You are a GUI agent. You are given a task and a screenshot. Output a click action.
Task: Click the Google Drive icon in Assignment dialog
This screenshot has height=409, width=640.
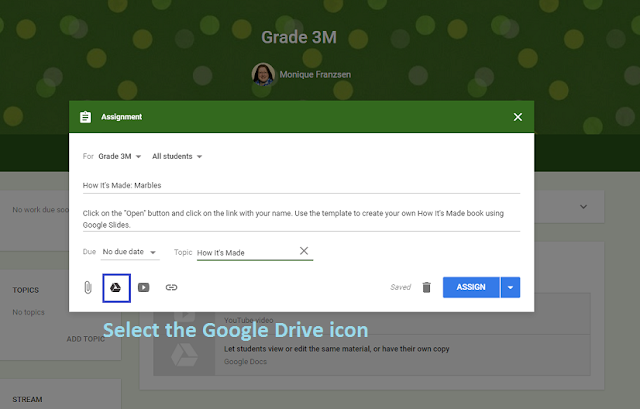116,288
